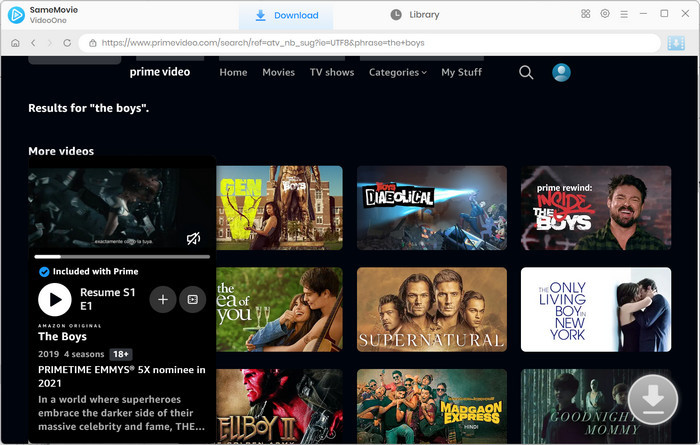The image size is (700, 445).
Task: Open the Hellboy II thumbnail
Action: (279, 406)
